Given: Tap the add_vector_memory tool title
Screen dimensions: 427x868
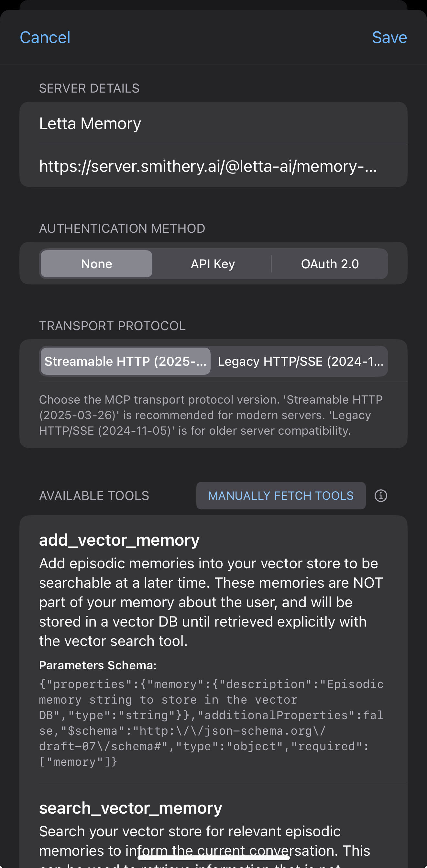Looking at the screenshot, I should pos(119,540).
